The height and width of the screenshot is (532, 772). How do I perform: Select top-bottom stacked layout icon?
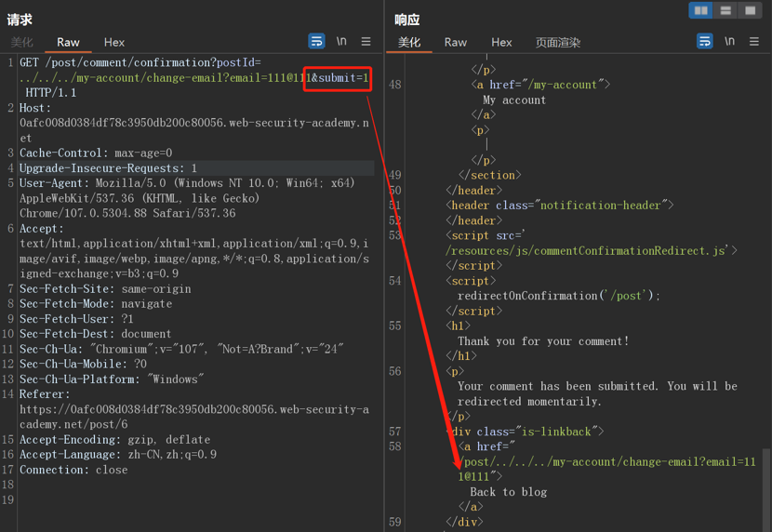(725, 10)
